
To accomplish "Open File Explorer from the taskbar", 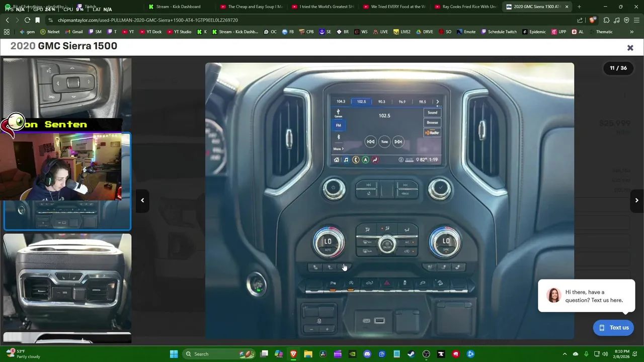I will tap(308, 354).
